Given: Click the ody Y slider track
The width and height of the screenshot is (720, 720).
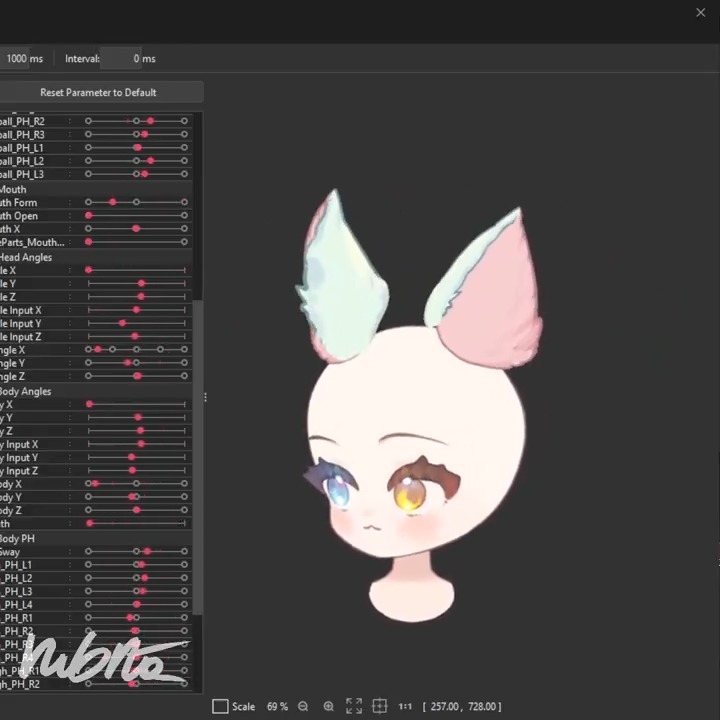Looking at the screenshot, I should [136, 497].
